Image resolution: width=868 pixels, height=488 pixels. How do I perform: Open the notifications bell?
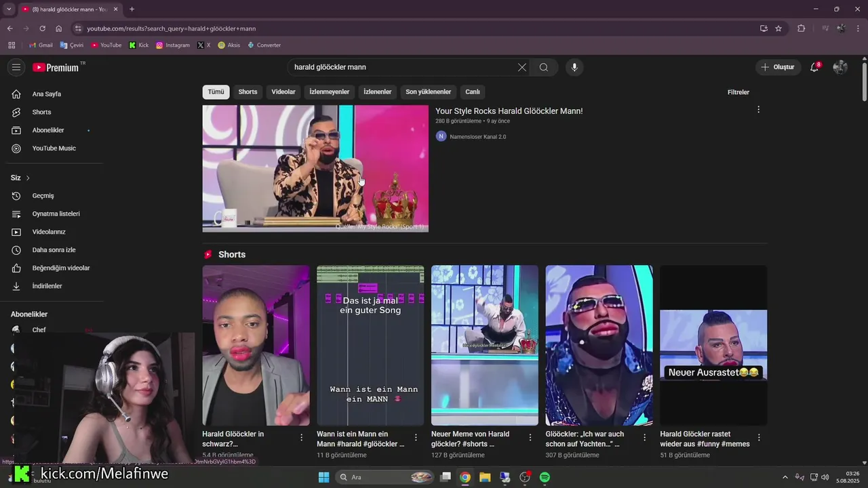(815, 67)
